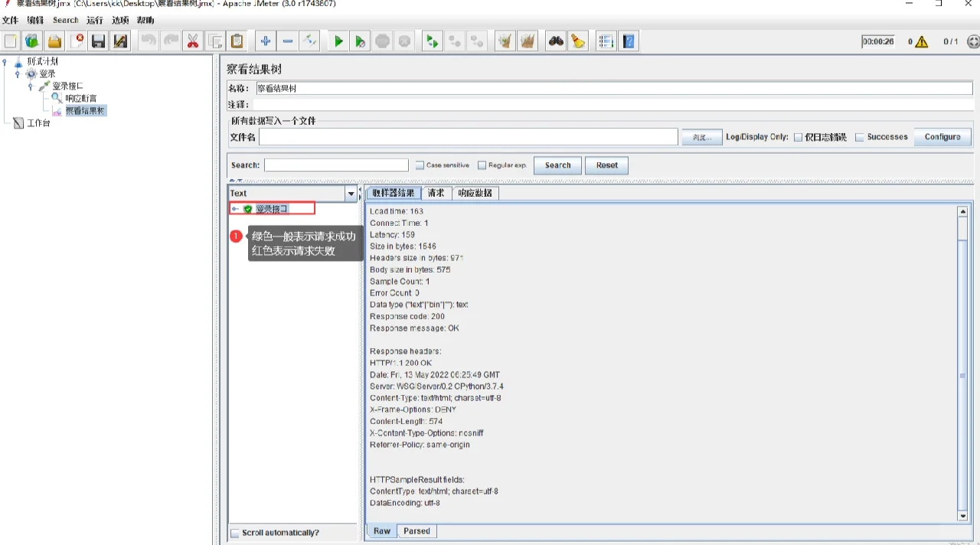Save the test plan with floppy icon
The width and height of the screenshot is (980, 545).
[98, 41]
